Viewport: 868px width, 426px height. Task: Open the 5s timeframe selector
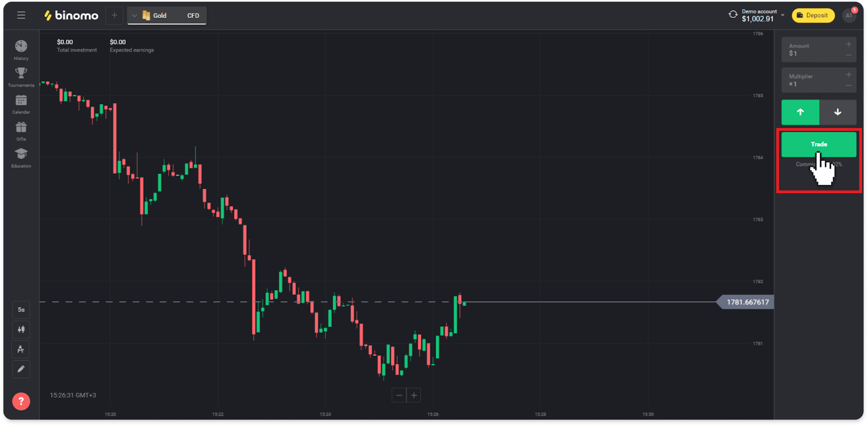click(21, 310)
